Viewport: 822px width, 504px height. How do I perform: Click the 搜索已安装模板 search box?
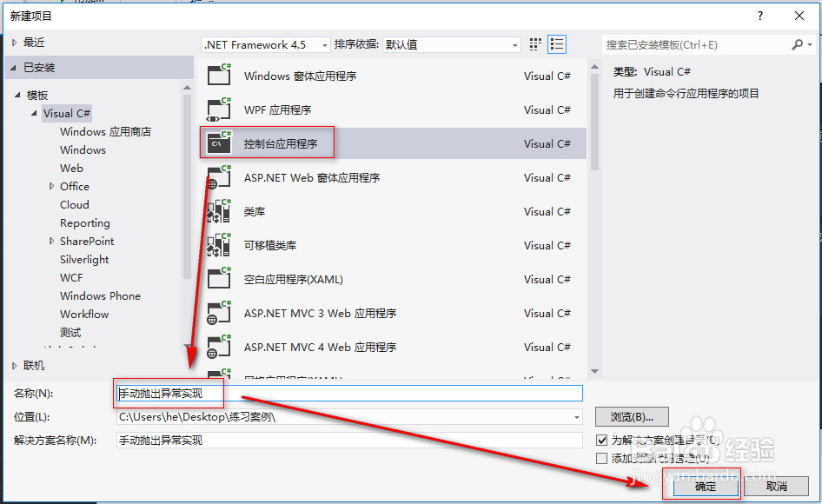pos(696,45)
